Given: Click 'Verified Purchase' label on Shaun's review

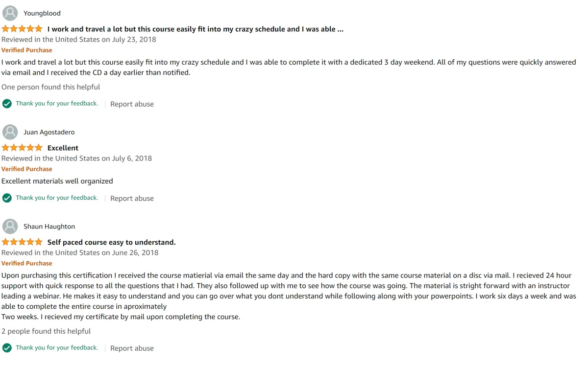Looking at the screenshot, I should (x=26, y=263).
